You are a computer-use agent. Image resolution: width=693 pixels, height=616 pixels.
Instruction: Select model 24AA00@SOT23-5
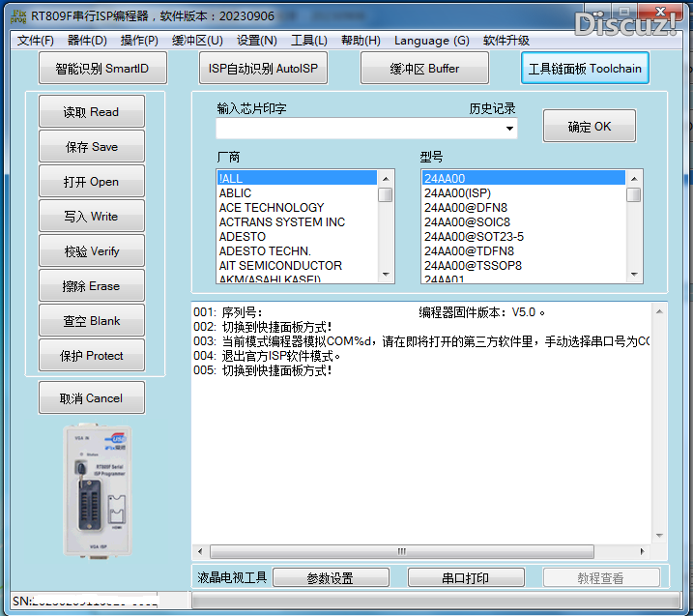523,237
